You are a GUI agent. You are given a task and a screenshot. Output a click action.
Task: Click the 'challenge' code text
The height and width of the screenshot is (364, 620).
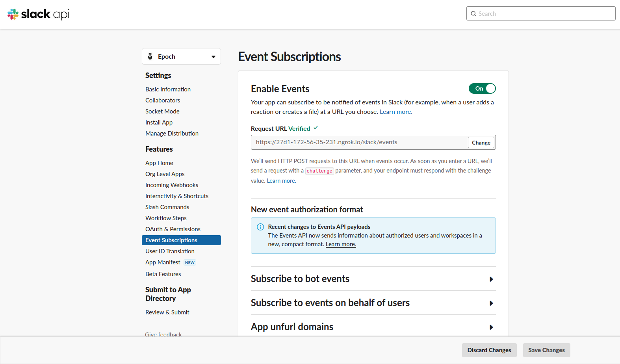tap(319, 171)
